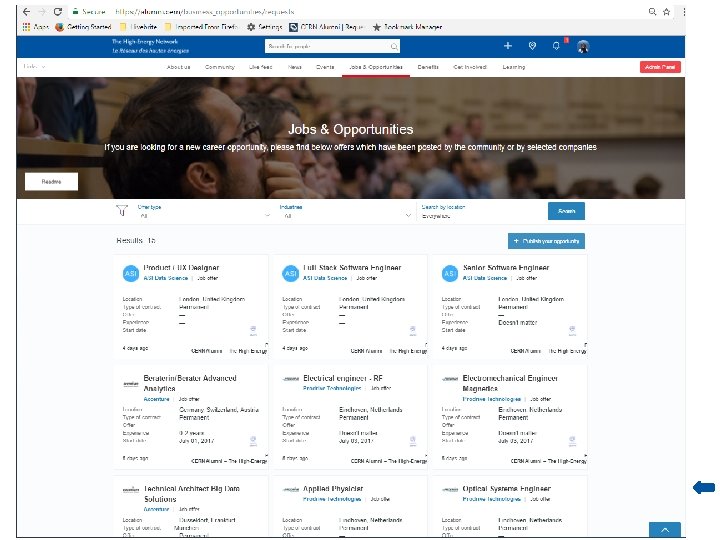The height and width of the screenshot is (540, 720).
Task: Click the browser address bar URL
Action: 205,12
